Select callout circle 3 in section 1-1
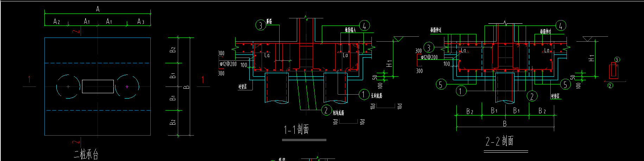 (261, 25)
